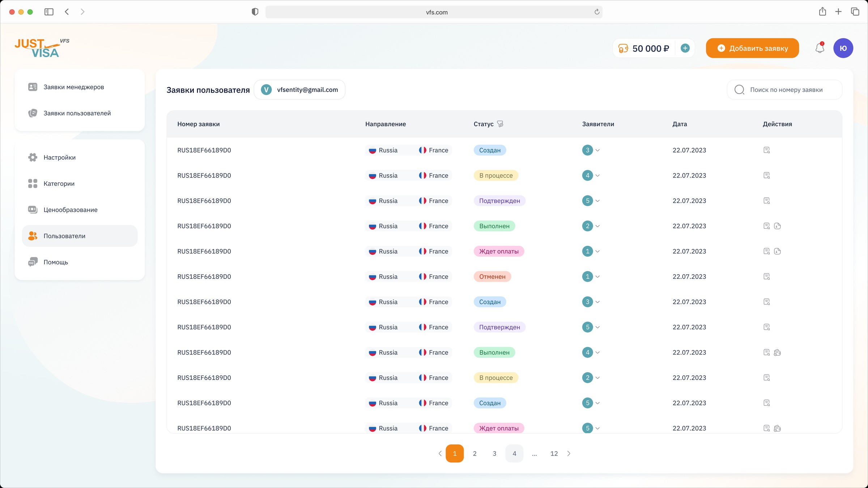The height and width of the screenshot is (488, 868).
Task: Click the France tag in the Отменен row
Action: pyautogui.click(x=434, y=277)
